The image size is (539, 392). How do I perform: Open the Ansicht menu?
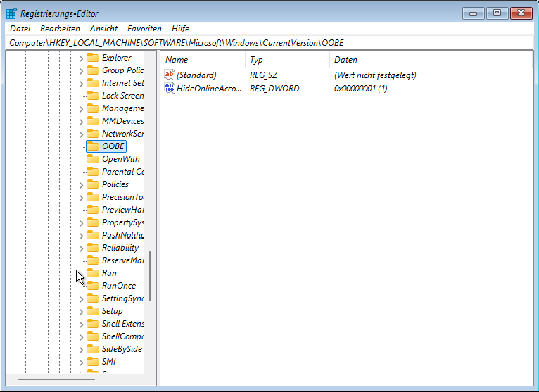pyautogui.click(x=104, y=29)
